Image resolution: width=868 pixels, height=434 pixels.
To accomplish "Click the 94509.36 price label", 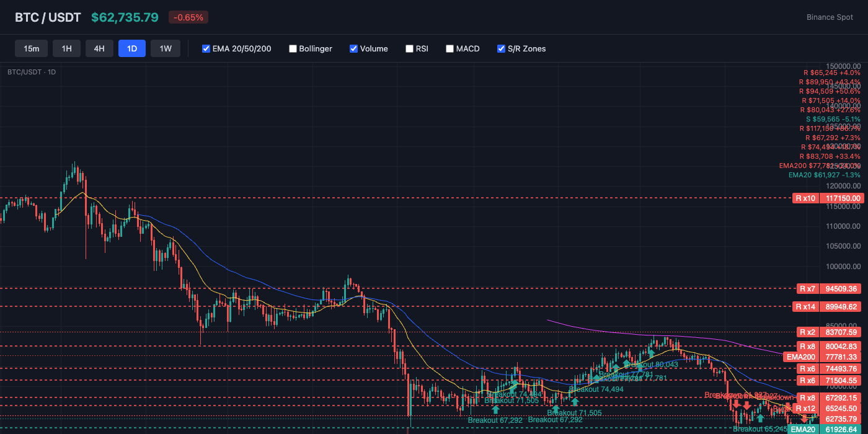I will point(841,288).
